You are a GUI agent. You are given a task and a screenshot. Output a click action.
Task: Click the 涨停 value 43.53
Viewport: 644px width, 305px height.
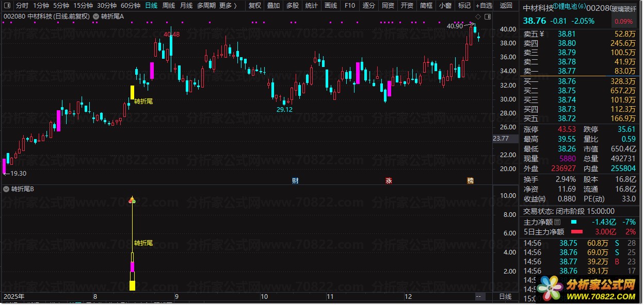coord(567,129)
